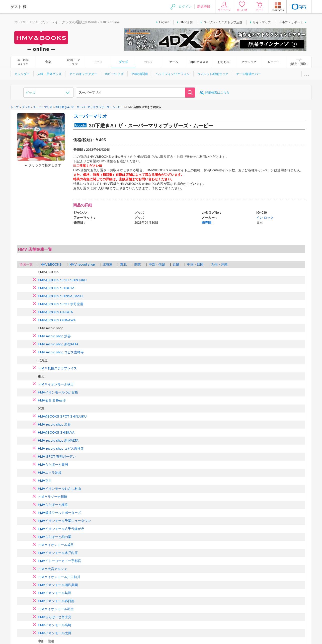Image resolution: width=322 pixels, height=644 pixels.
Task: Open the グッズ search category dropdown
Action: 48,93
